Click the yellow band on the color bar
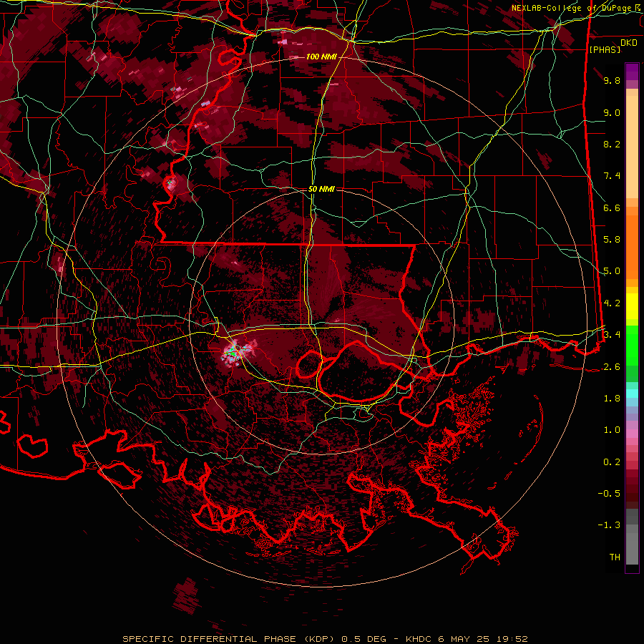The height and width of the screenshot is (644, 644). coord(632,306)
